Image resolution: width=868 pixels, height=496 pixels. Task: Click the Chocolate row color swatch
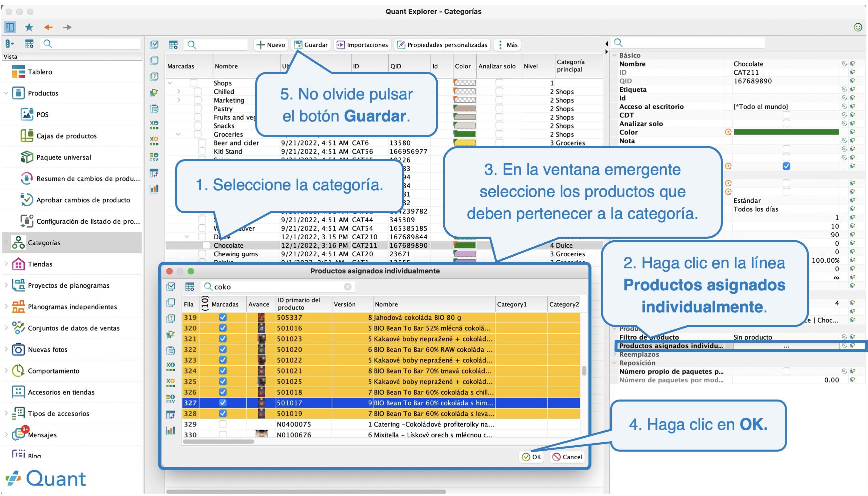(465, 245)
